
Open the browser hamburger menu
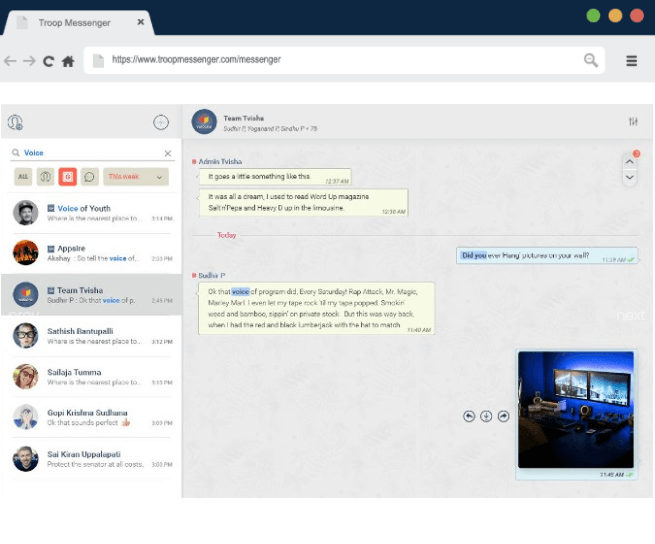coord(631,61)
